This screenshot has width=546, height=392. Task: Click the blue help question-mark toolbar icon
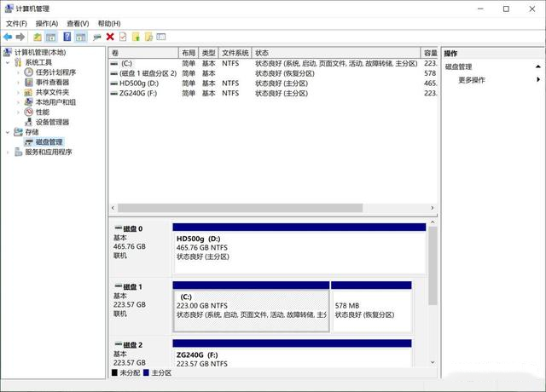coord(67,37)
